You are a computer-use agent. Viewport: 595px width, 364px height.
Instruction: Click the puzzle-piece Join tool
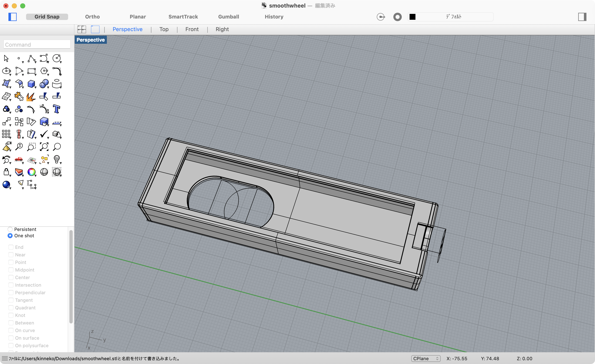click(19, 96)
